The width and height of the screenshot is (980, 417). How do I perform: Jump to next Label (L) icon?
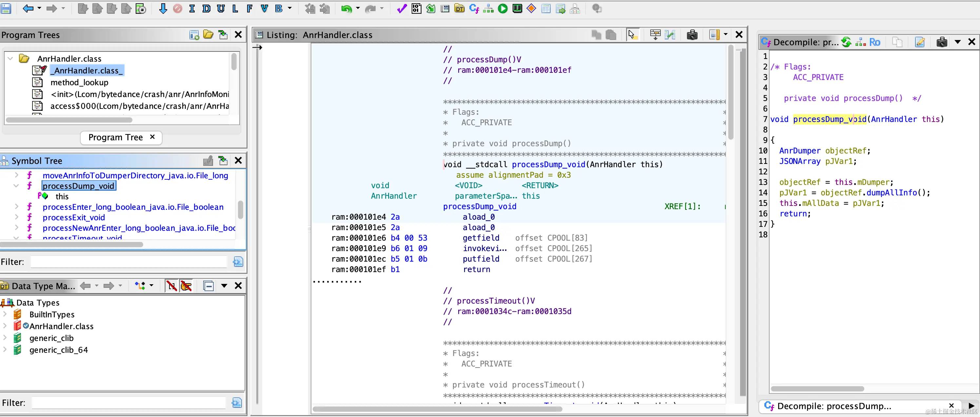pyautogui.click(x=235, y=9)
